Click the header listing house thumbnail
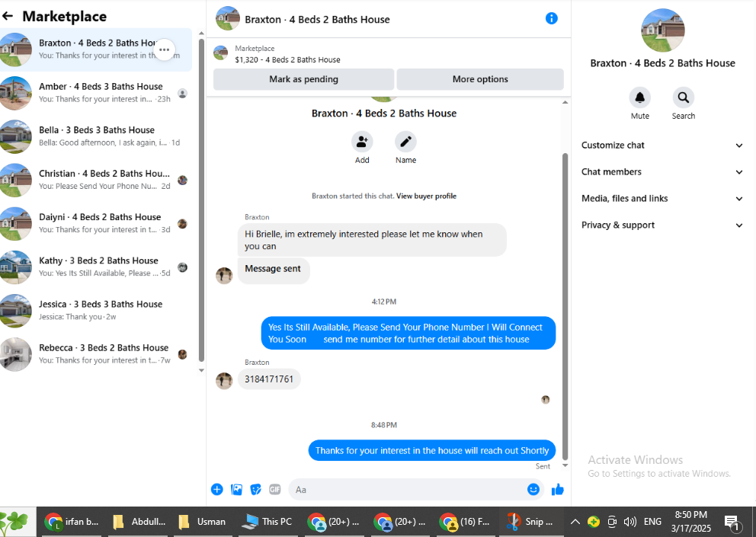This screenshot has width=756, height=537. pyautogui.click(x=228, y=19)
